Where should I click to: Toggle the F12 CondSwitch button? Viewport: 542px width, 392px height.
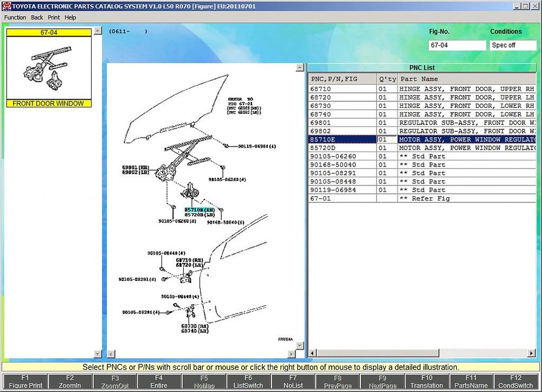click(515, 382)
